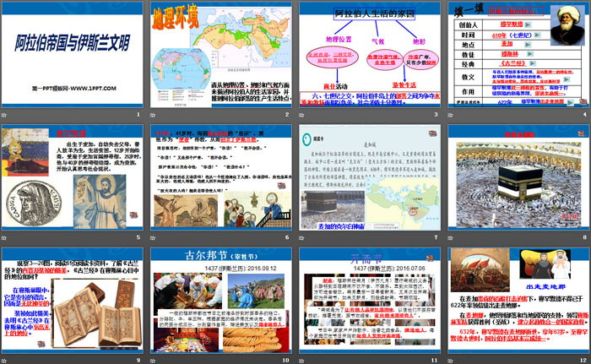
Task: Select slide 5 with coin portrait
Action: [73, 177]
